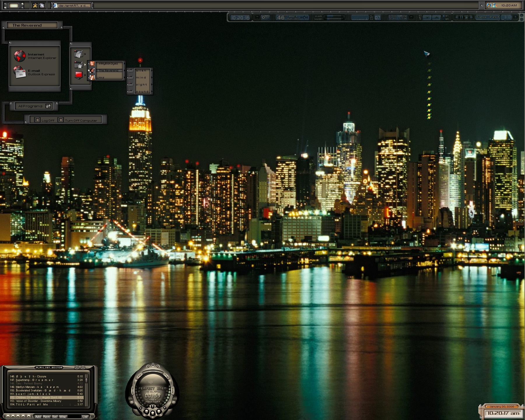This screenshot has height=420, width=525.
Task: Open the documents folder icon
Action: (x=78, y=54)
